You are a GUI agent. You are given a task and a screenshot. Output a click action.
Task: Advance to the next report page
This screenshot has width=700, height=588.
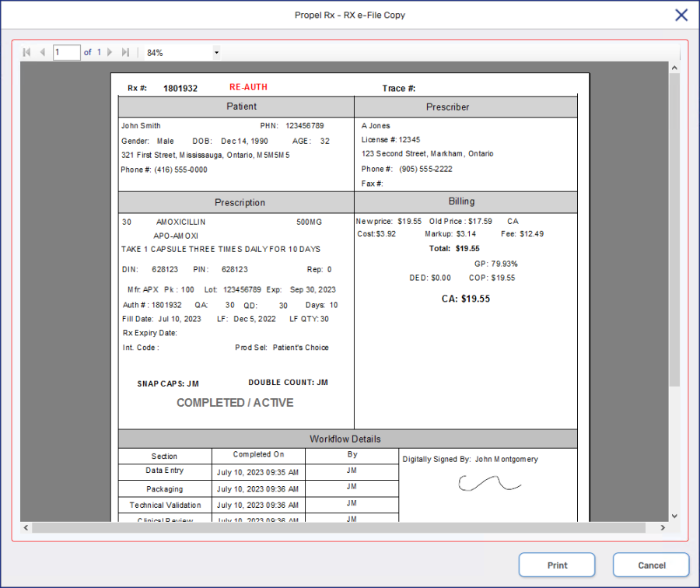point(110,52)
